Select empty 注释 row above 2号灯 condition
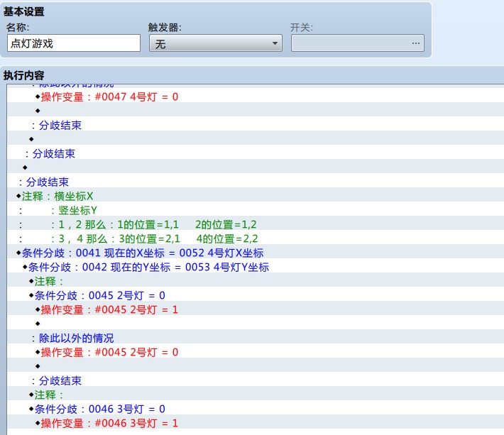 coord(256,281)
